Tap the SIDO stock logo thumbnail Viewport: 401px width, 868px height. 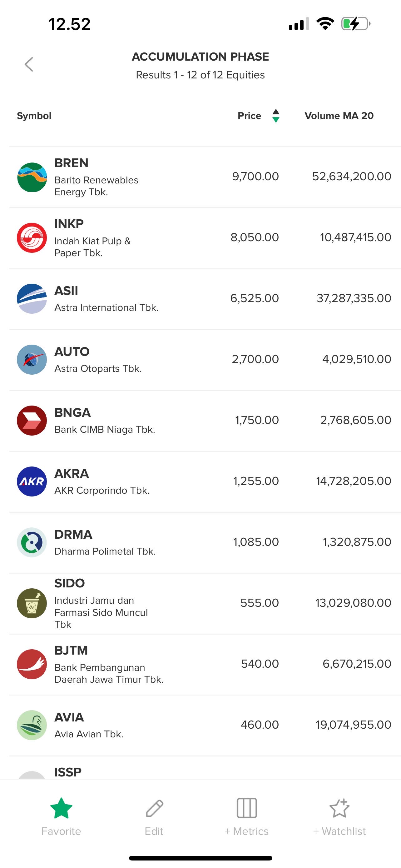pos(32,603)
